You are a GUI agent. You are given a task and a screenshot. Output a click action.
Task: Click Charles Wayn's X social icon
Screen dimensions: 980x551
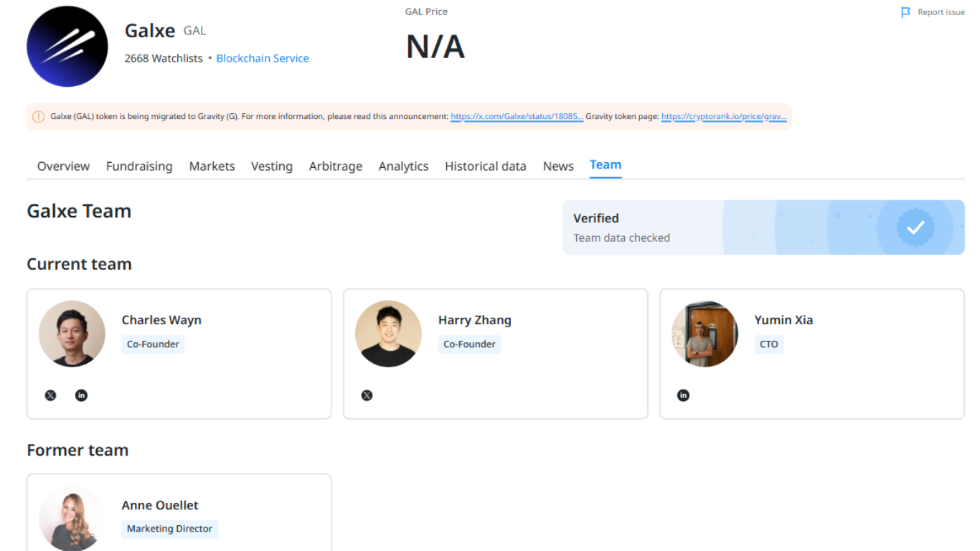[x=50, y=395]
